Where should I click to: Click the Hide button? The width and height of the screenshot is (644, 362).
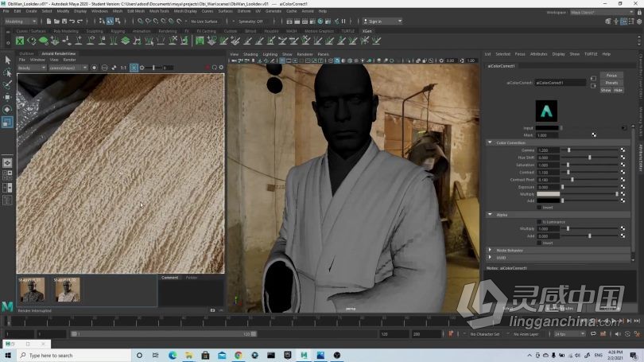click(618, 91)
